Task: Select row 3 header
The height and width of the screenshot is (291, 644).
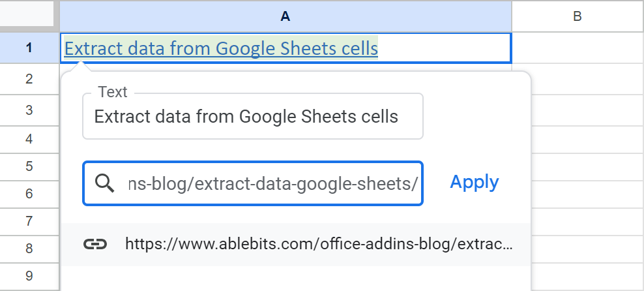Action: tap(29, 110)
